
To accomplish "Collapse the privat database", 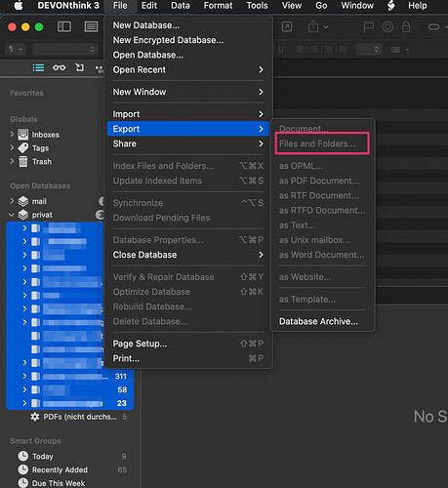I will 12,215.
